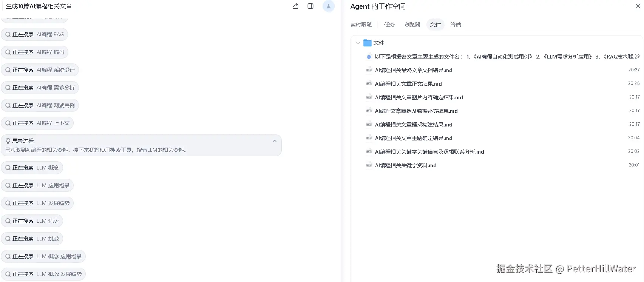644x282 pixels.
Task: Switch to the 浏览器 tab
Action: click(x=412, y=25)
